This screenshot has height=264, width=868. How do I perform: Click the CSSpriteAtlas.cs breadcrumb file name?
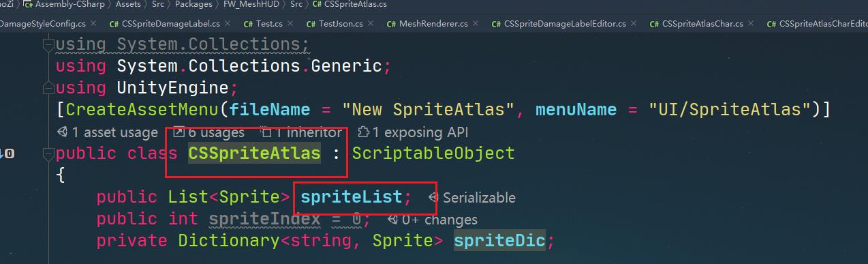tap(356, 4)
